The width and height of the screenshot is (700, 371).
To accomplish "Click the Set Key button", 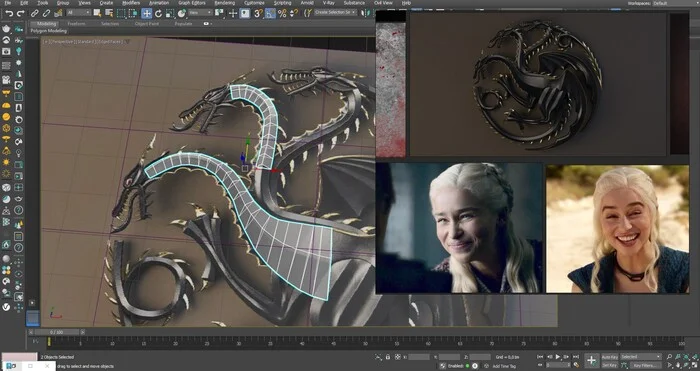I will coord(610,365).
